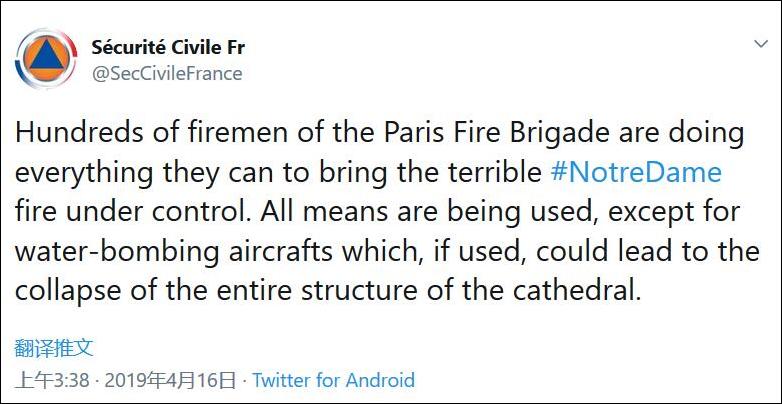
Task: Open the tweet options chevron menu
Action: (x=759, y=46)
